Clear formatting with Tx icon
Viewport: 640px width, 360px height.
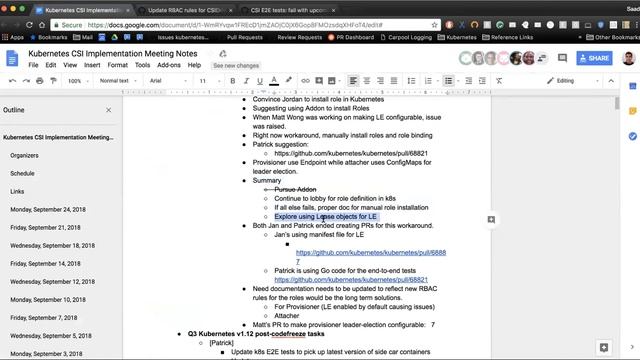(x=499, y=81)
